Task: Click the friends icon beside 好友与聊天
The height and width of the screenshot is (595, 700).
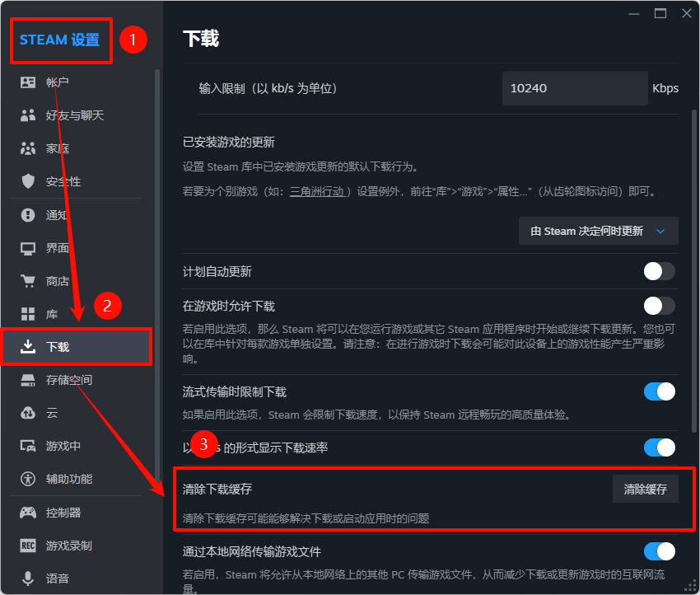Action: tap(28, 115)
